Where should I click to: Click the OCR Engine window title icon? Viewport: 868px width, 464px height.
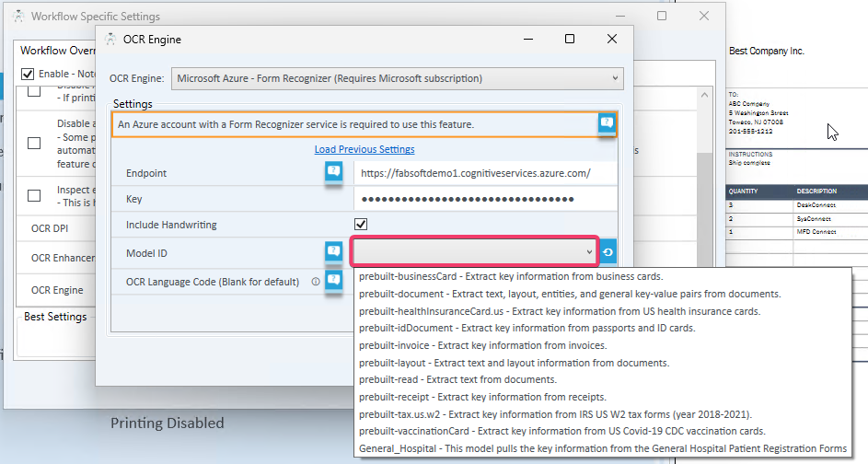coord(111,40)
